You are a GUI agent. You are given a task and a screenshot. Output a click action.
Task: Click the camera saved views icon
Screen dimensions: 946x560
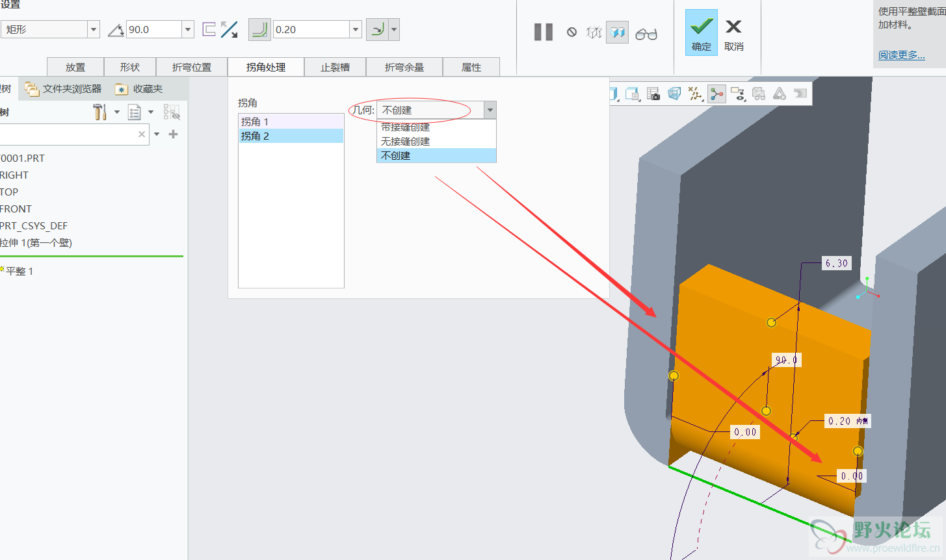(653, 94)
